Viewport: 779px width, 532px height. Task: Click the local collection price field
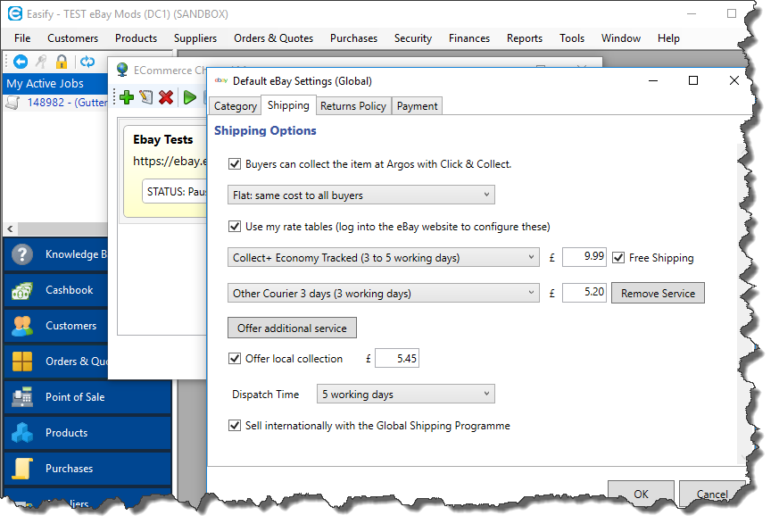pyautogui.click(x=397, y=359)
